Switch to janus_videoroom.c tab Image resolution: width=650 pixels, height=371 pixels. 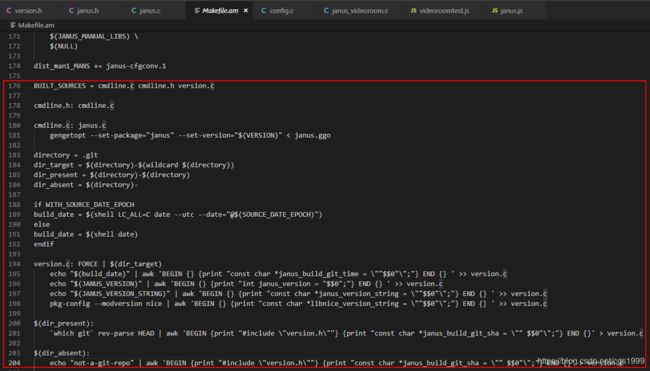[x=356, y=11]
